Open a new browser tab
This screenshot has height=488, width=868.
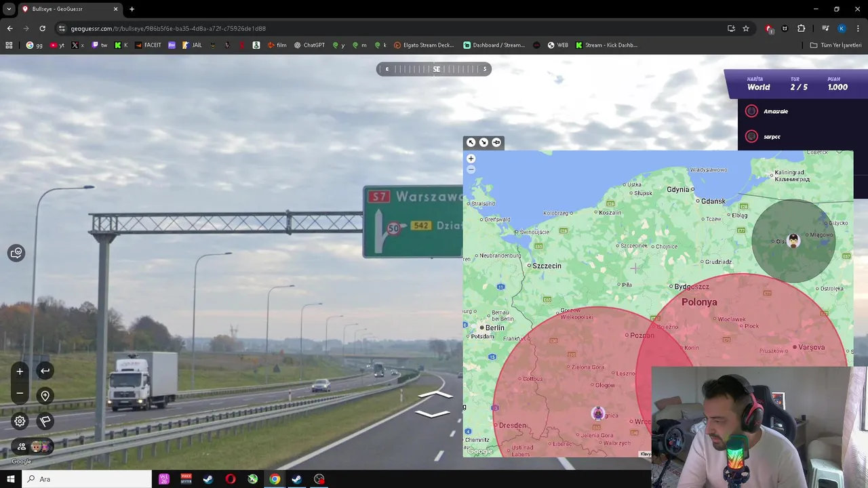point(132,9)
